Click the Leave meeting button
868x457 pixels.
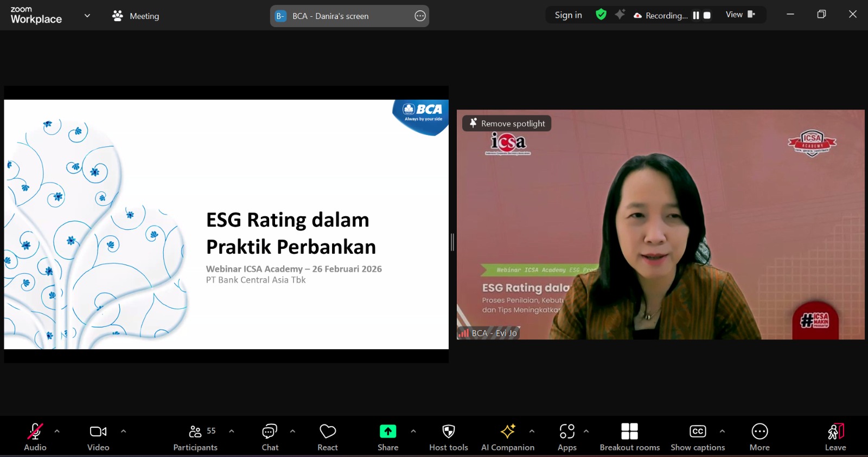point(835,437)
